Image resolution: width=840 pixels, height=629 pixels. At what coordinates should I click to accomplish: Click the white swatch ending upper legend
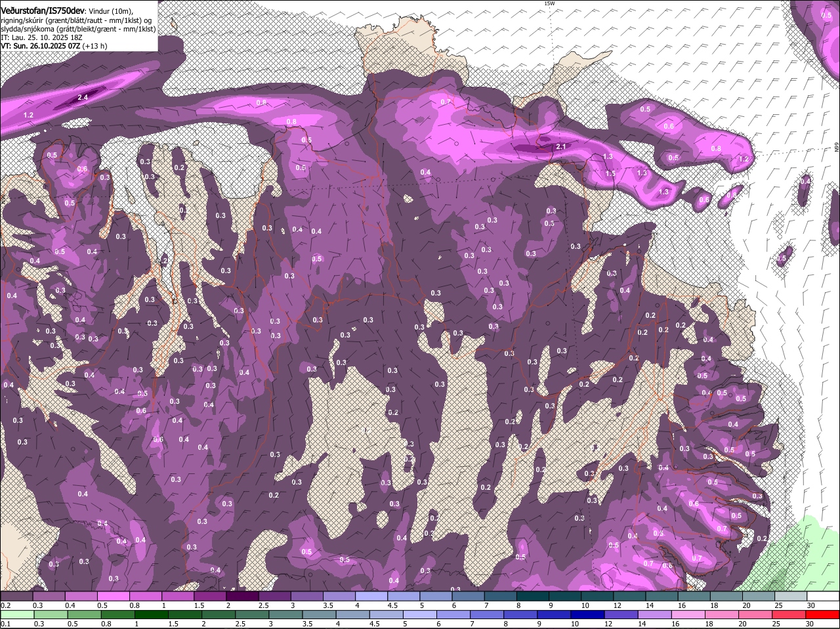coord(823,596)
